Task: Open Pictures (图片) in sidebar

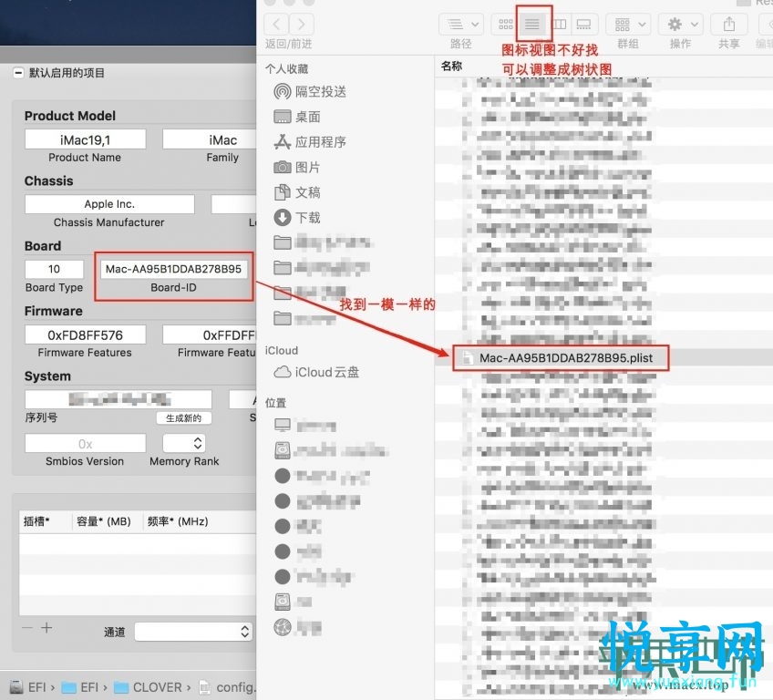Action: [x=297, y=167]
